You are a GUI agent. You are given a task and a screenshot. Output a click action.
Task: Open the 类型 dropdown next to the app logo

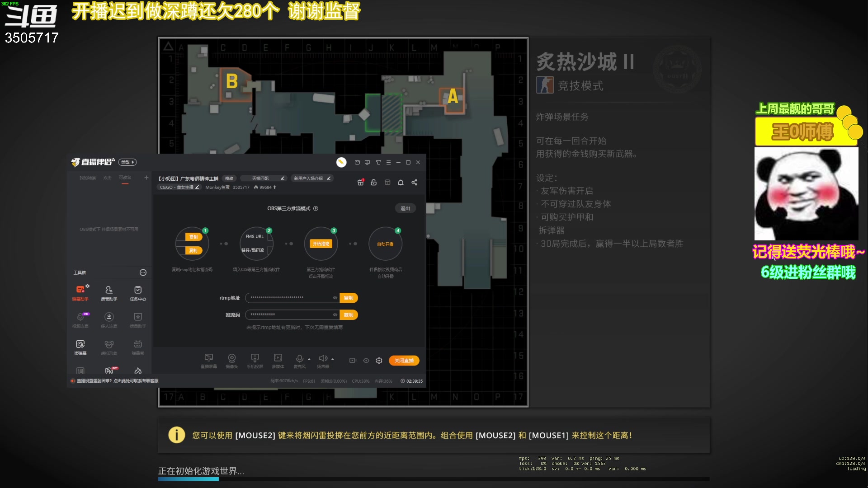pos(127,162)
